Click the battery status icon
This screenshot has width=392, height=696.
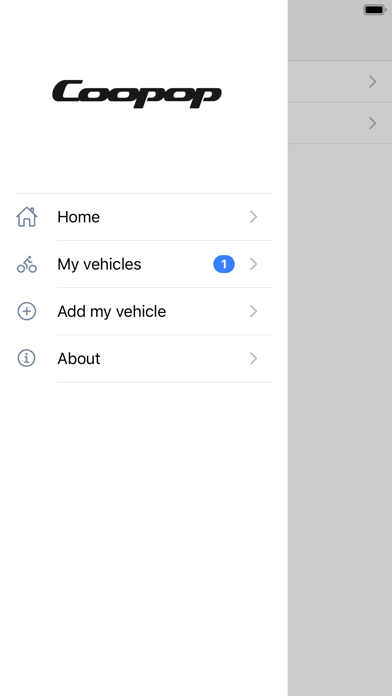coord(374,9)
